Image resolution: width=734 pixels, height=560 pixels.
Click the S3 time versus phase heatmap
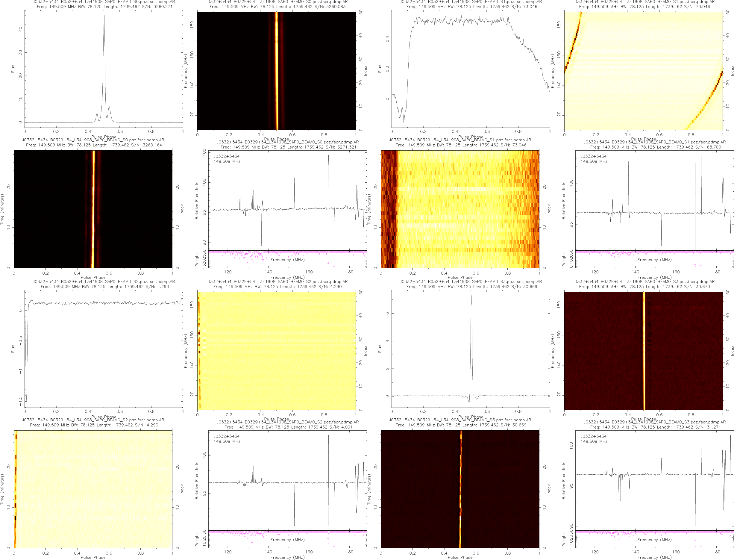coord(460,489)
